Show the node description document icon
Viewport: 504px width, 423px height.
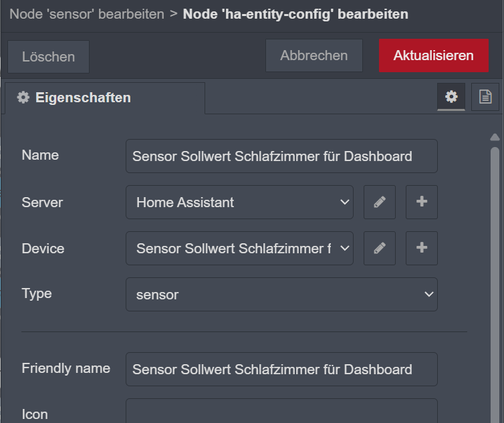point(485,98)
